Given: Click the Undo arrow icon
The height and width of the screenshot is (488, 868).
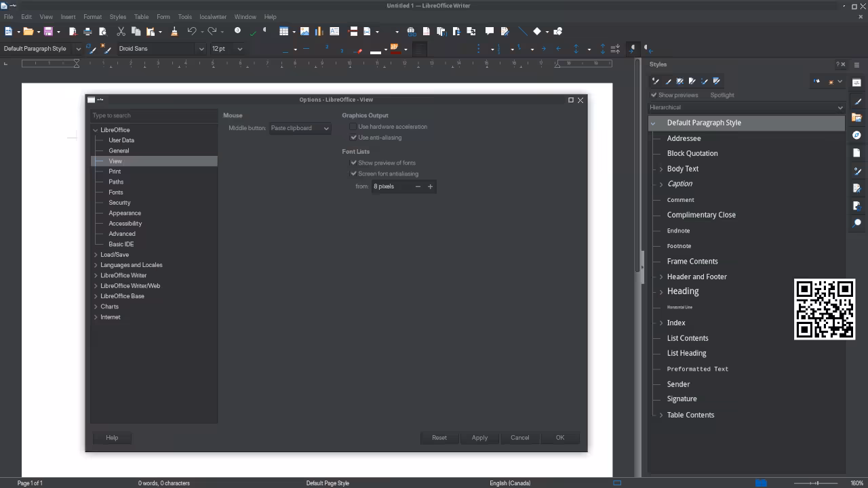Looking at the screenshot, I should tap(192, 31).
